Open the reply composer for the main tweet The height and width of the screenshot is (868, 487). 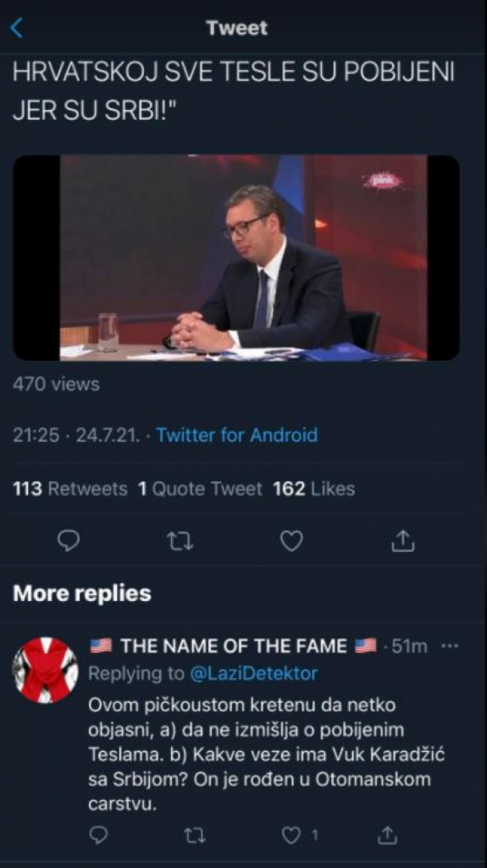point(69,540)
